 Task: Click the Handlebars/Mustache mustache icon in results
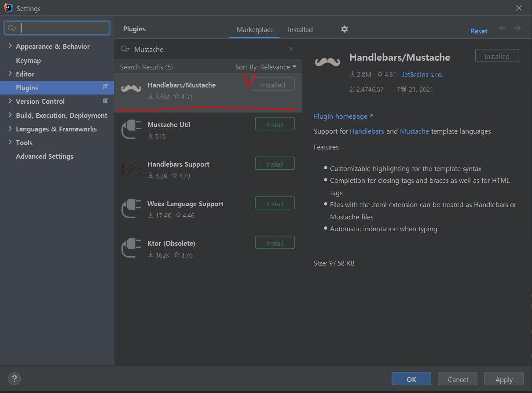point(131,88)
